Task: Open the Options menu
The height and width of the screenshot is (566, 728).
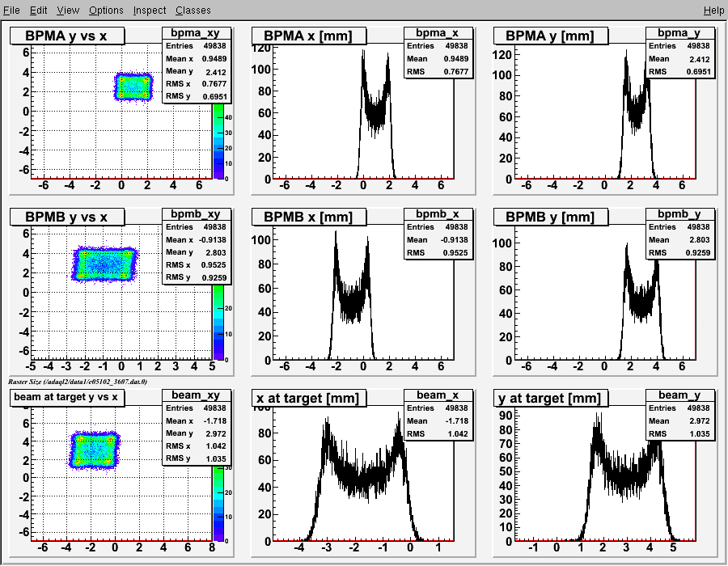Action: pos(106,11)
